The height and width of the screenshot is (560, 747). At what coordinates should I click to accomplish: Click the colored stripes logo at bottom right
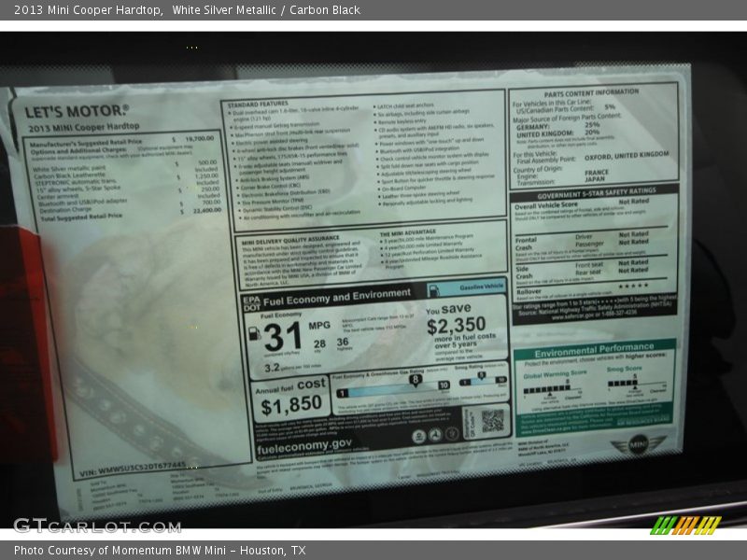tap(685, 525)
